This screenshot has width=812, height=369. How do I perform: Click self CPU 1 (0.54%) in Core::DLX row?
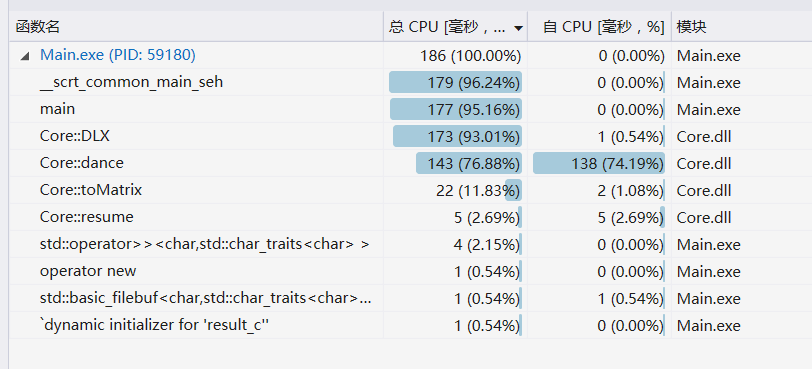click(x=630, y=137)
